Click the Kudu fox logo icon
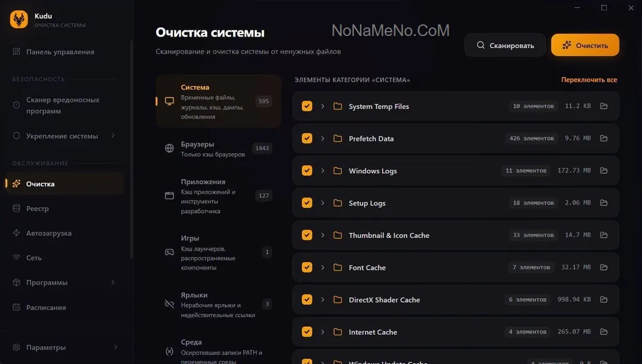The image size is (642, 364). [x=19, y=20]
